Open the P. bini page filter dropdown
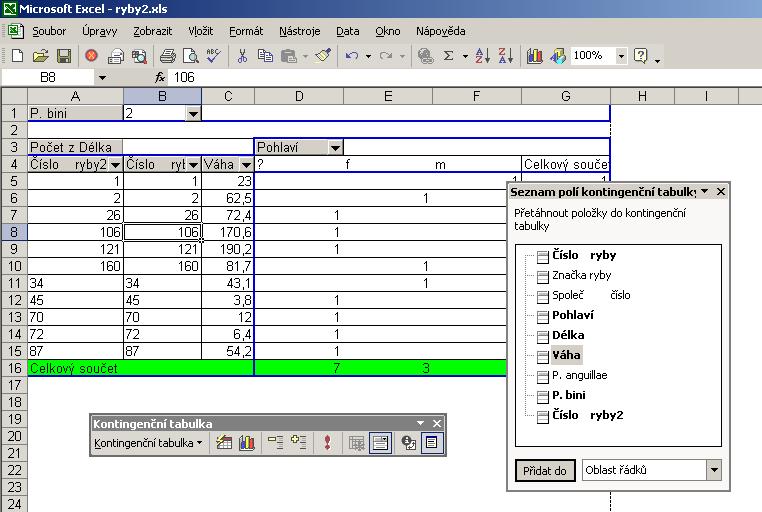762x512 pixels. coord(193,114)
